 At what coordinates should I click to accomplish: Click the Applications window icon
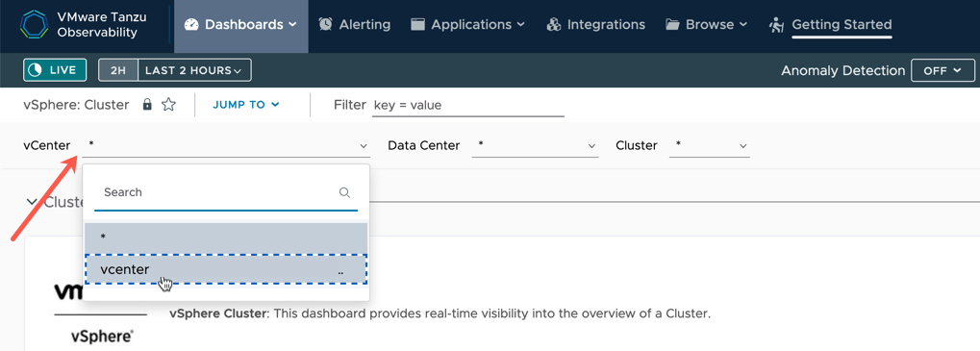(x=417, y=25)
